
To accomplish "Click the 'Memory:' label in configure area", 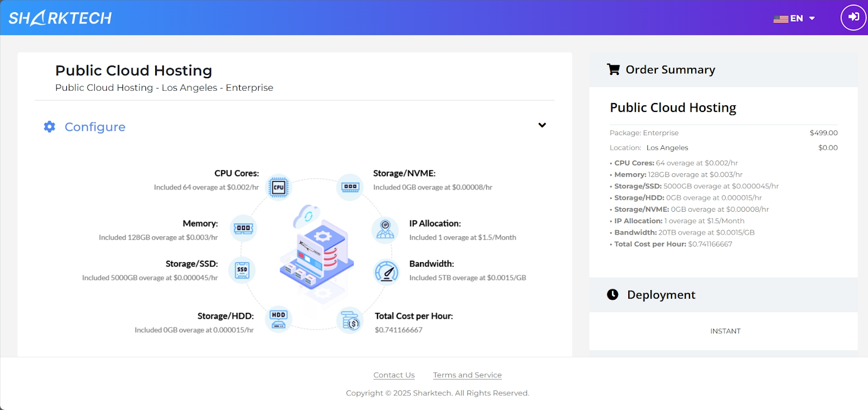I will click(200, 223).
